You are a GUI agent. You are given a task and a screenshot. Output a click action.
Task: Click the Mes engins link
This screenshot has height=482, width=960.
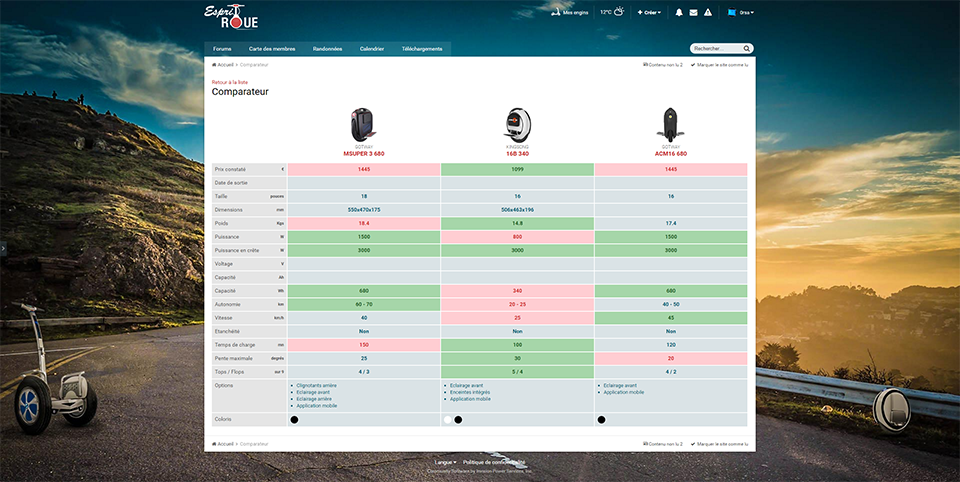tap(576, 12)
